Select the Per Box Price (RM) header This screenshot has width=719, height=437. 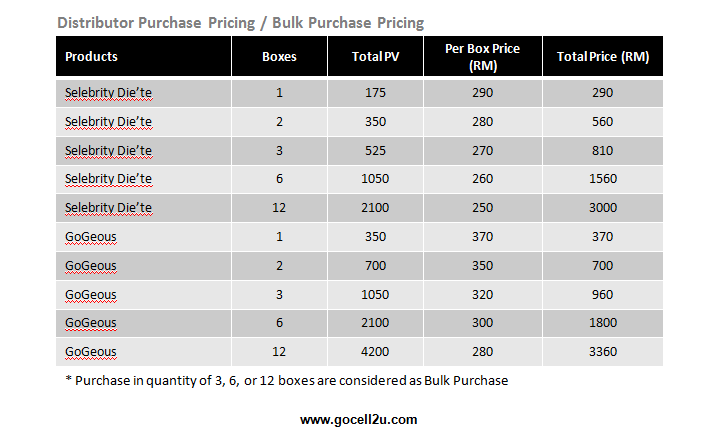point(482,57)
